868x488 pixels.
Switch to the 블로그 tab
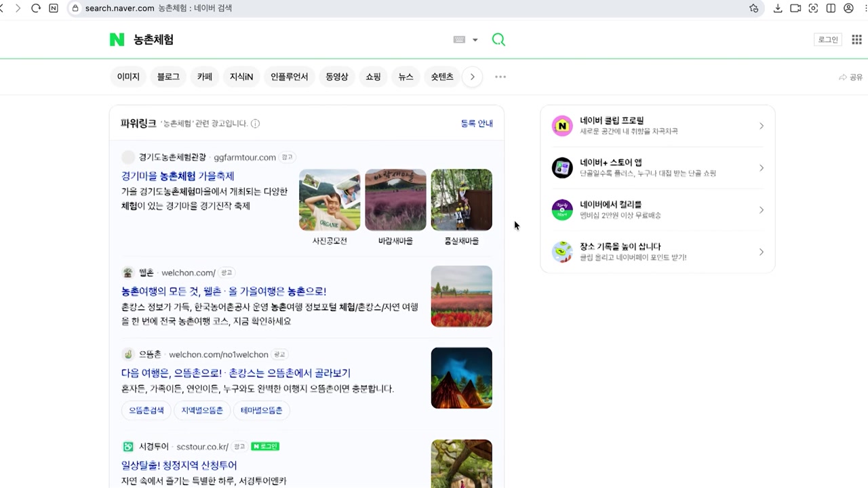(168, 77)
